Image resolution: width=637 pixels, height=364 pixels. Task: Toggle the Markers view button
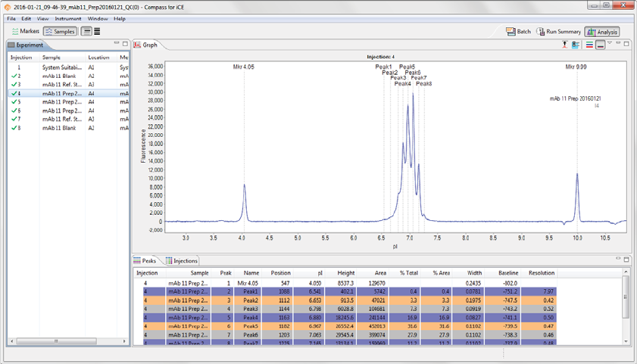point(25,32)
